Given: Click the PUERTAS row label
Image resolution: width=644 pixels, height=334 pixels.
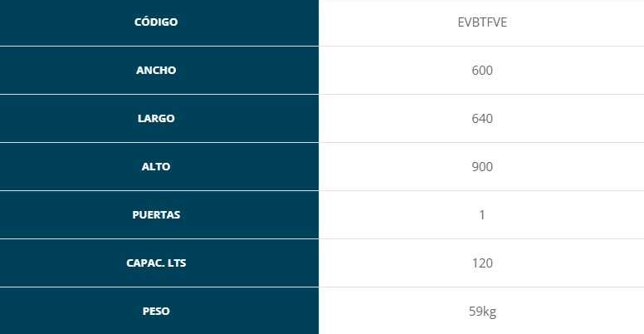Looking at the screenshot, I should (x=156, y=214).
